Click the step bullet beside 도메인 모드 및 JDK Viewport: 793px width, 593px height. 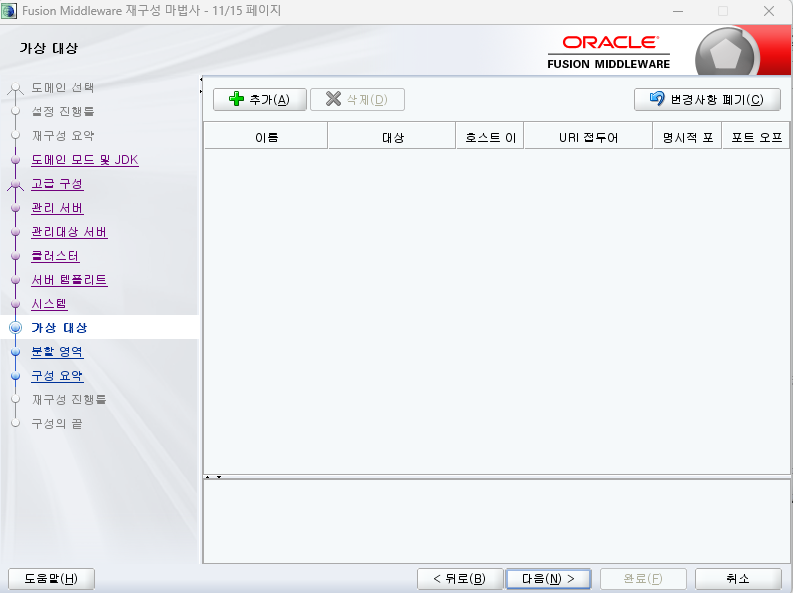tap(16, 160)
